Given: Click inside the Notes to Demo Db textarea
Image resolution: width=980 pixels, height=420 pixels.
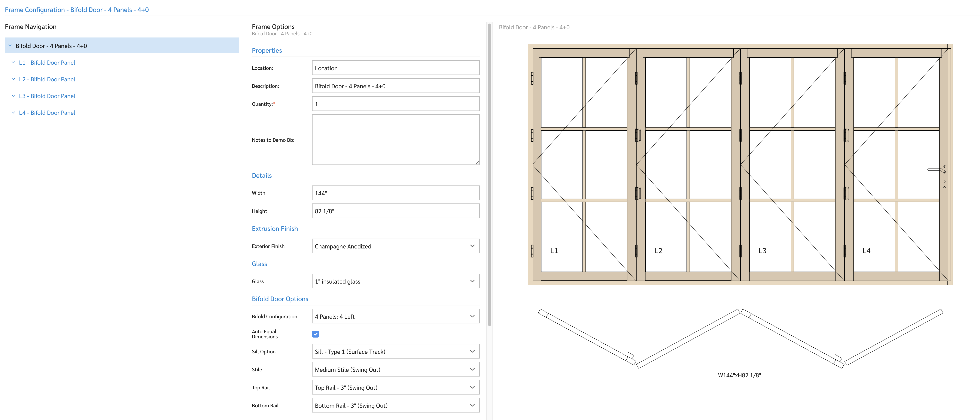Looking at the screenshot, I should [396, 140].
